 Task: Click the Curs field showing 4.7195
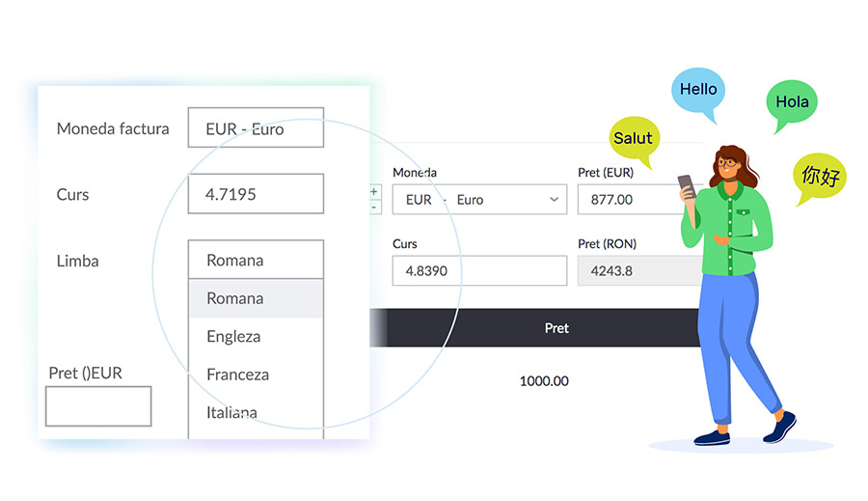tap(256, 193)
